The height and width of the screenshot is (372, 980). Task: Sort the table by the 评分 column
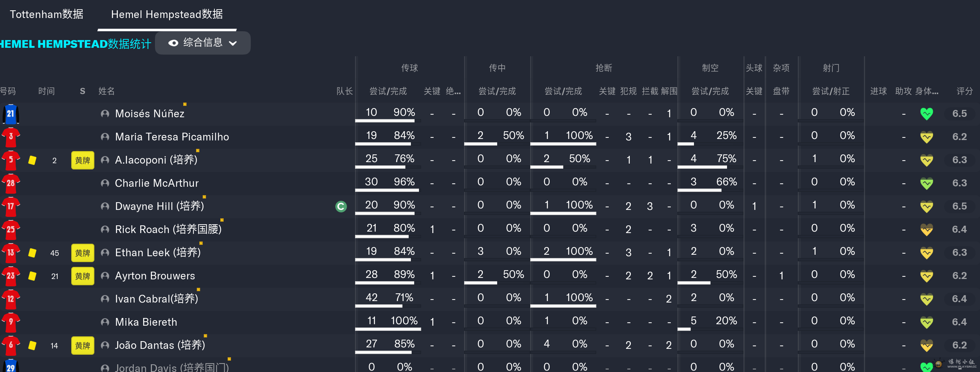click(x=965, y=92)
